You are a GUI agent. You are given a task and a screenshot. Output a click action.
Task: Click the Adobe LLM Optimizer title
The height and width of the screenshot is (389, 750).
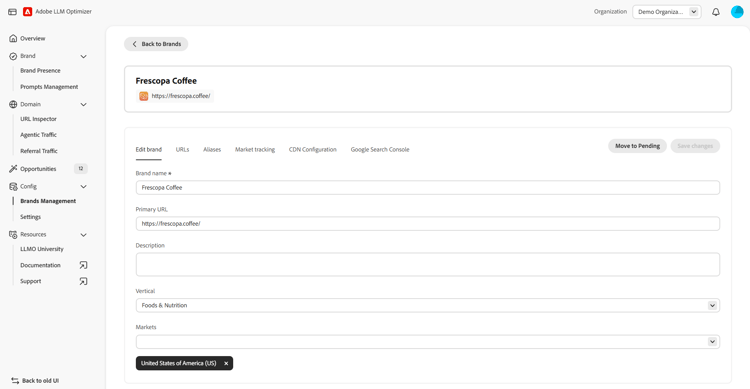(63, 11)
